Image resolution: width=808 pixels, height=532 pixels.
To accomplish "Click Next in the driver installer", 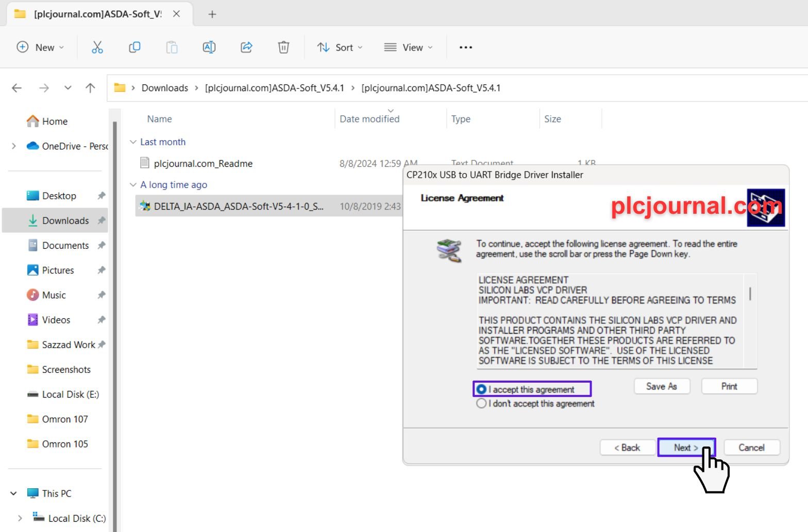I will [x=686, y=448].
